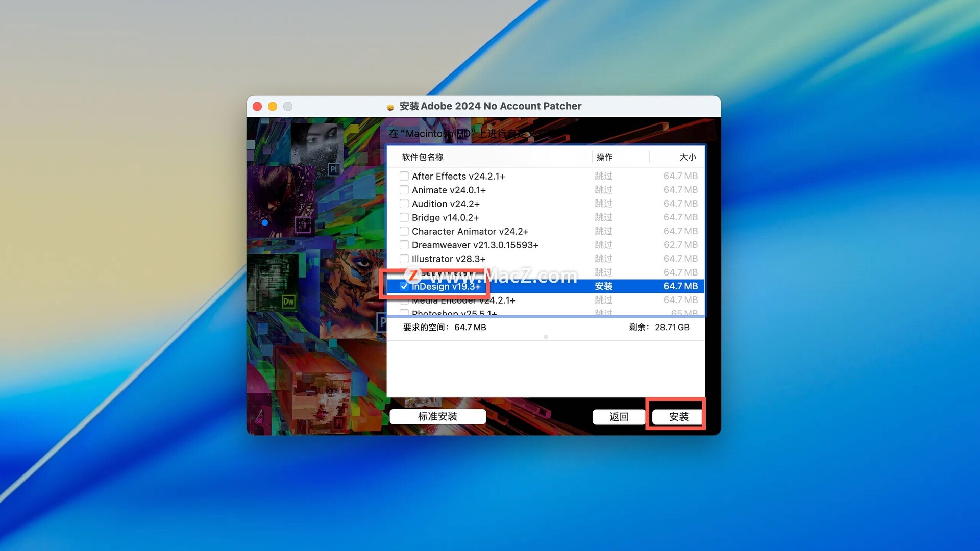Uncheck the InDesign v19.3+ checkbox
This screenshot has width=980, height=551.
(404, 286)
